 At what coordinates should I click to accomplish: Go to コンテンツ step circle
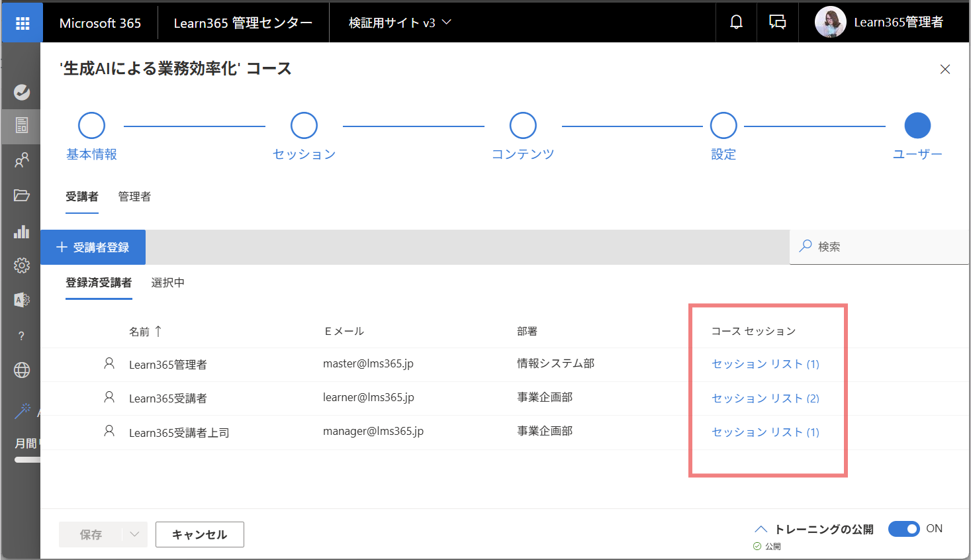523,125
